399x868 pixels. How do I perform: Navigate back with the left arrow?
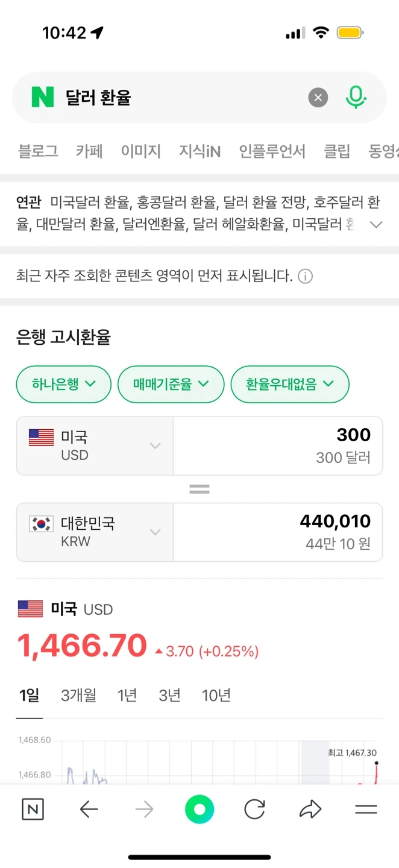[89, 810]
